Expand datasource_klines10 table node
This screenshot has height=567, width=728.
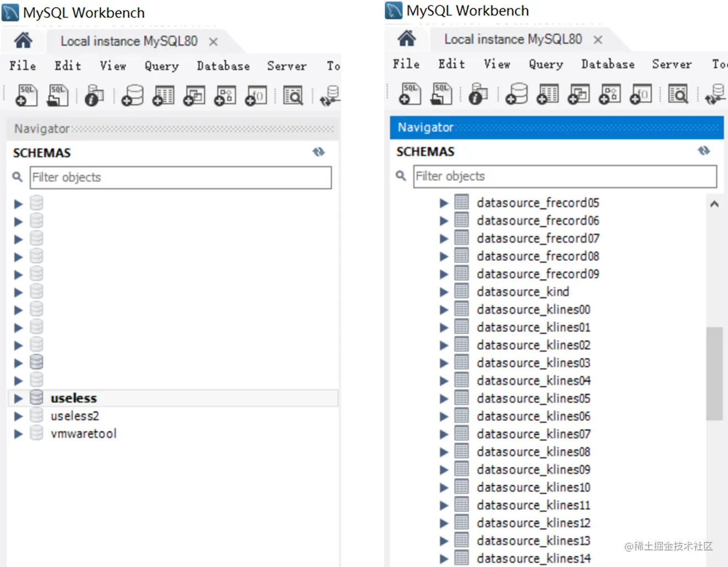444,488
